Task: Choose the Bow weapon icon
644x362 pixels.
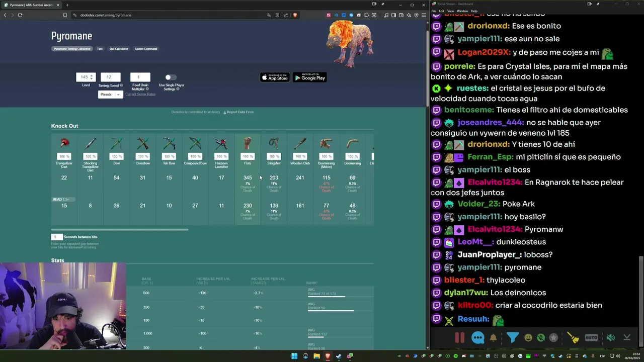Action: click(x=117, y=144)
